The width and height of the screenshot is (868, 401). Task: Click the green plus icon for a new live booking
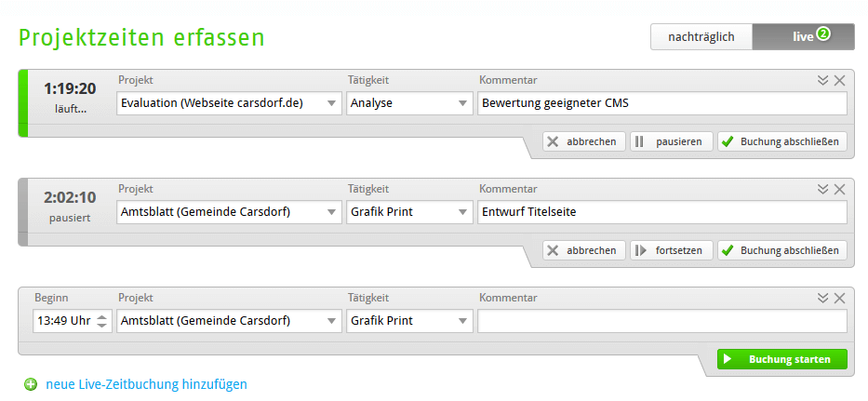pyautogui.click(x=31, y=384)
